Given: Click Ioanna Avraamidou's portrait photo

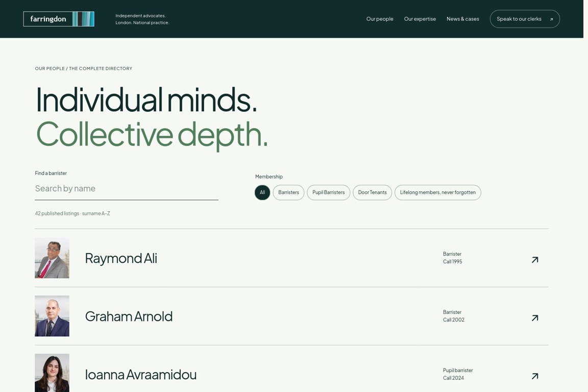Looking at the screenshot, I should pos(52,373).
